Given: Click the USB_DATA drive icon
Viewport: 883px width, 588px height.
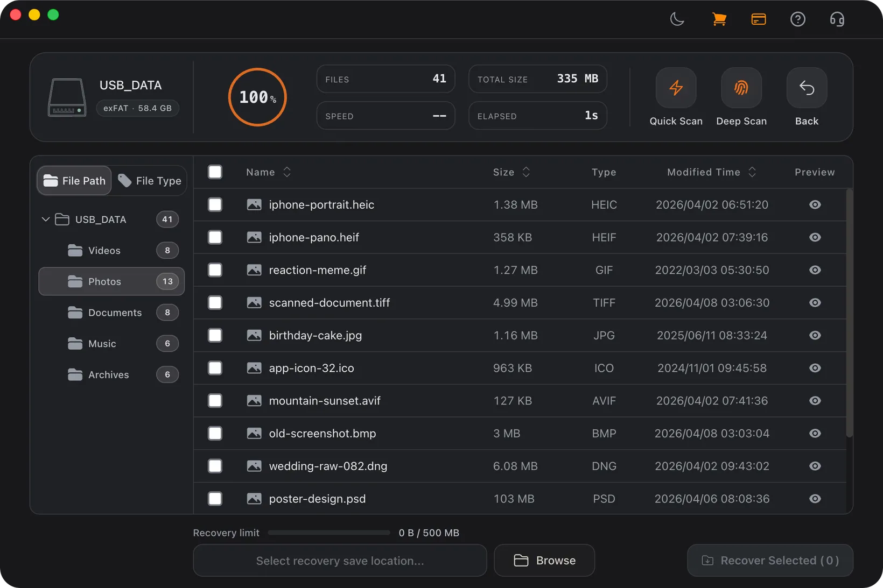Looking at the screenshot, I should (x=67, y=97).
